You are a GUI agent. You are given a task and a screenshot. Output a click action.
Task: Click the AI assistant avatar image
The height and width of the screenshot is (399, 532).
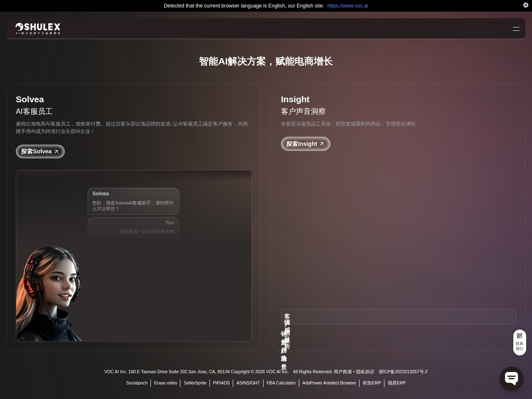[49, 293]
